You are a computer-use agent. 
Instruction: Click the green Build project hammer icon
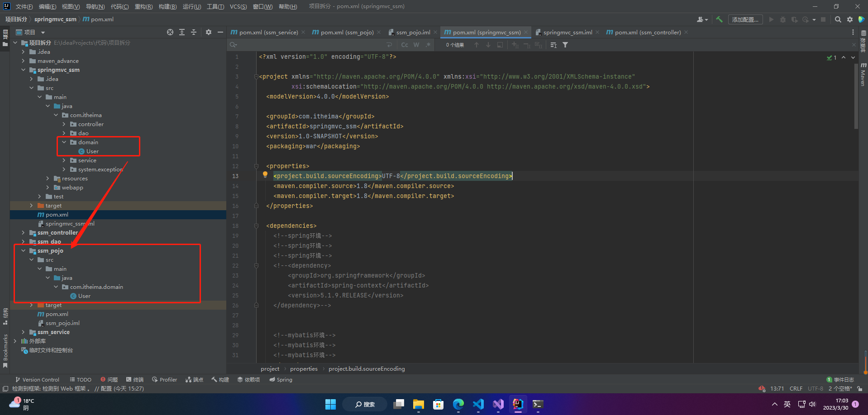(x=719, y=19)
